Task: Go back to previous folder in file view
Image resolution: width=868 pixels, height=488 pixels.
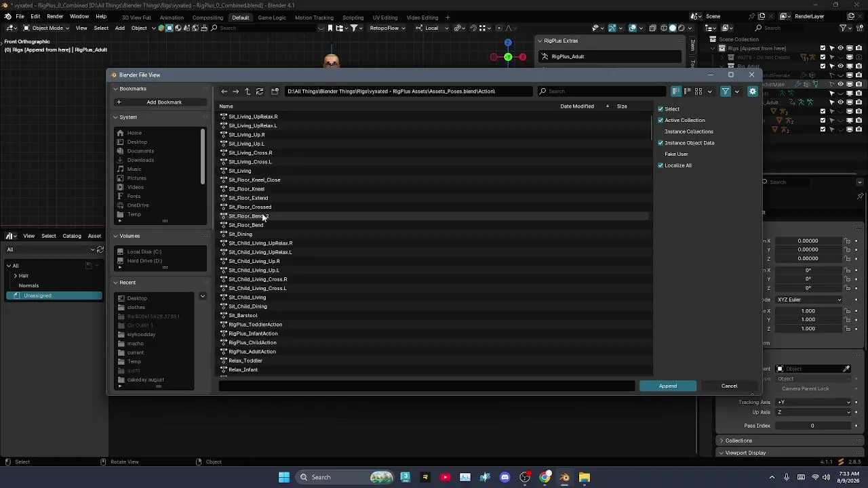Action: tap(224, 91)
